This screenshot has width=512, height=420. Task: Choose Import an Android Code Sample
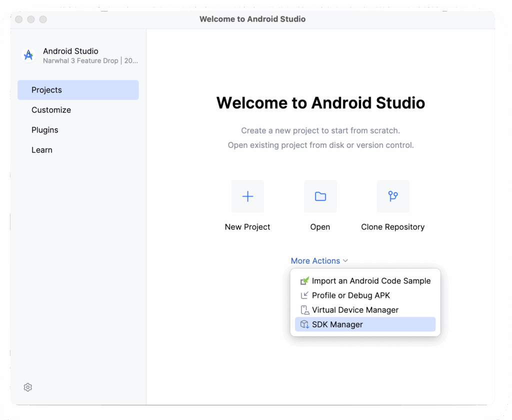click(365, 281)
